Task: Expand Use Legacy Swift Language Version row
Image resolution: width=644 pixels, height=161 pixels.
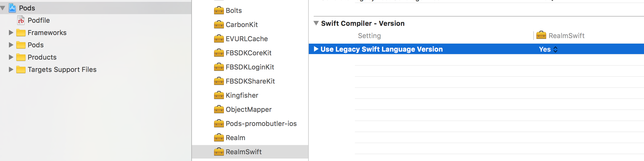Action: click(x=316, y=49)
